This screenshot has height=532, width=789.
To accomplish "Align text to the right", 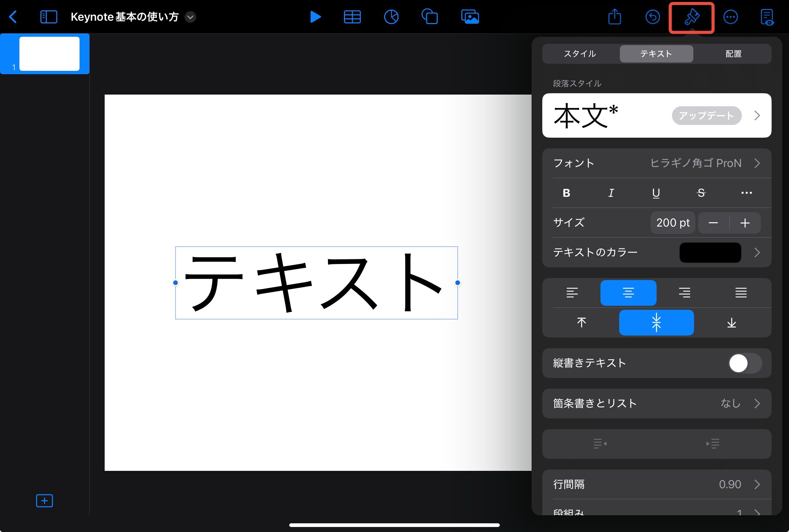I will [x=684, y=292].
